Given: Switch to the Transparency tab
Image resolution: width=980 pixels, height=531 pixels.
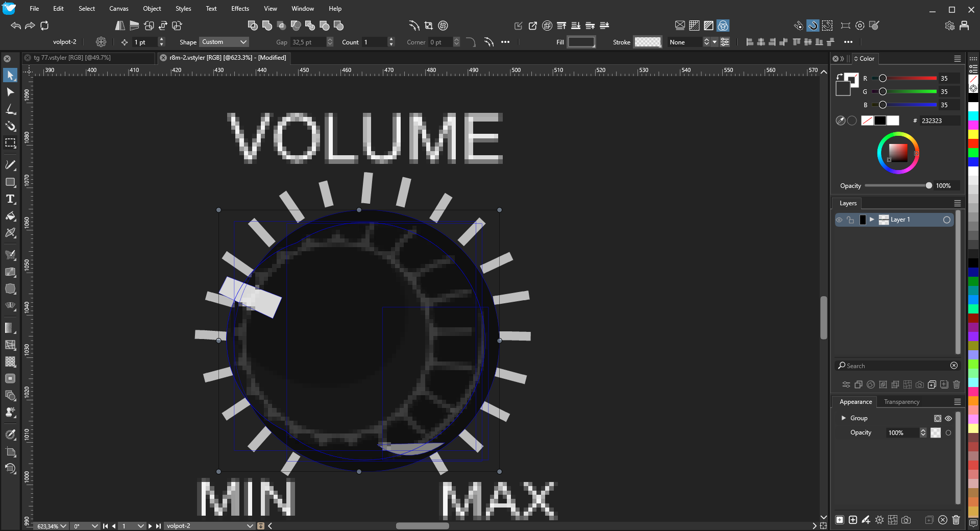Looking at the screenshot, I should pos(901,402).
